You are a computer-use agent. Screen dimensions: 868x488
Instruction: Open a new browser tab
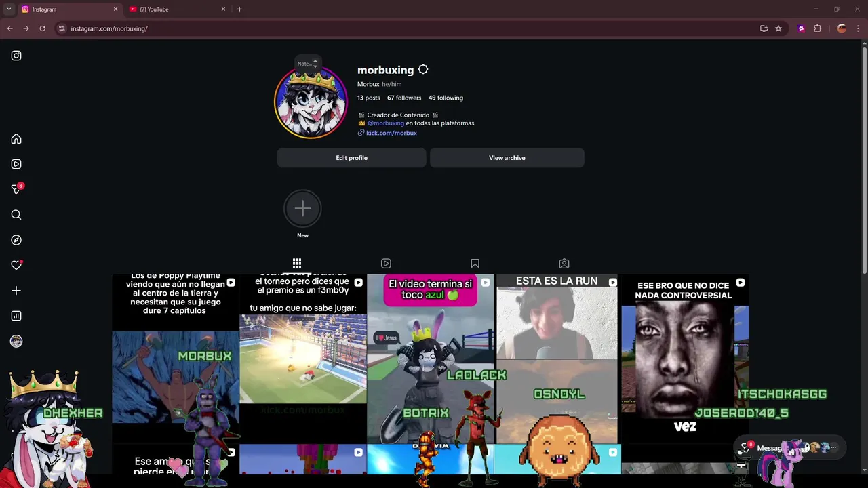(239, 9)
